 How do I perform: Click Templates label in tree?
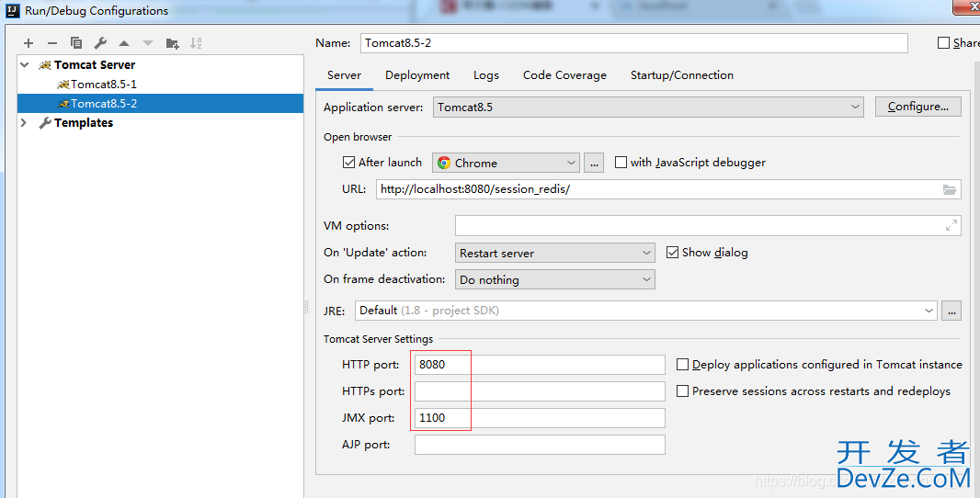[84, 122]
